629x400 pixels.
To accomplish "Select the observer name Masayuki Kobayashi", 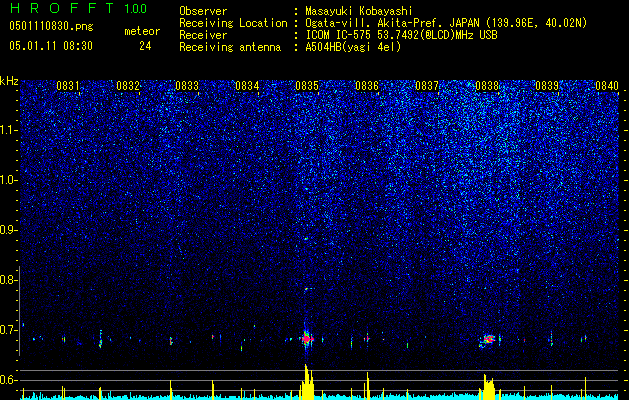I will coord(359,11).
